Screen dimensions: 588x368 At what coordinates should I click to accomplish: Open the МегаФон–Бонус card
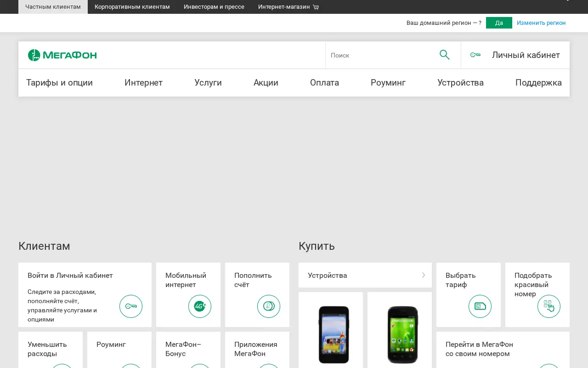(188, 350)
